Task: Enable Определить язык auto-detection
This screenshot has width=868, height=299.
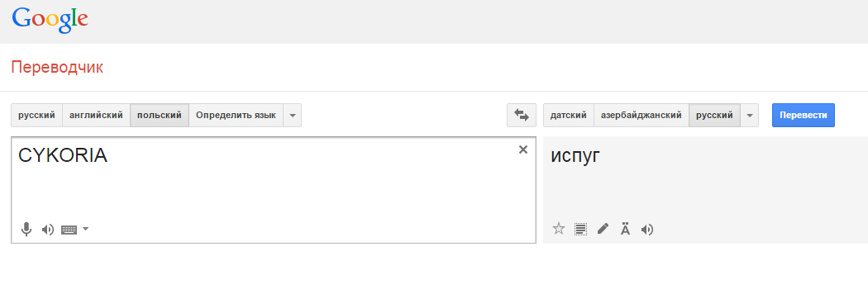Action: coord(236,116)
